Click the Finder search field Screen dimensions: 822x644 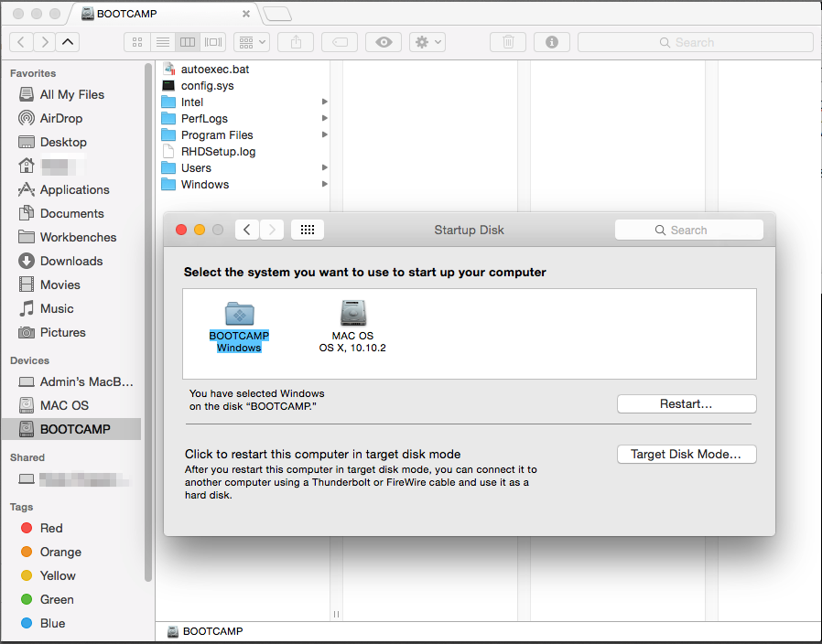[696, 42]
